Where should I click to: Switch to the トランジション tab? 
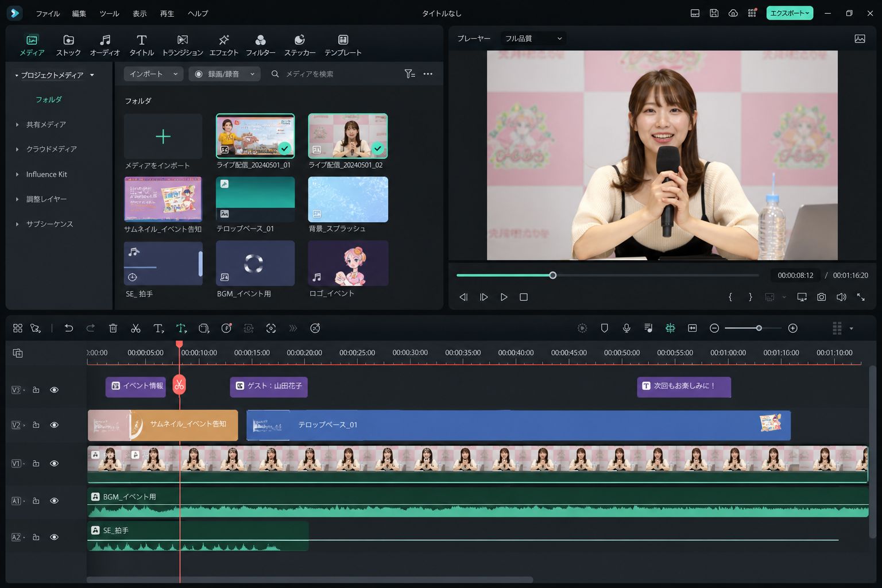[x=183, y=45]
